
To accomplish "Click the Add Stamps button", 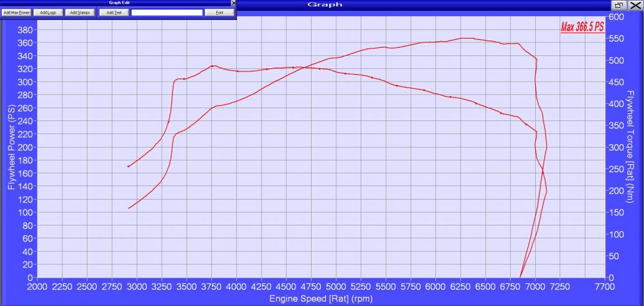I will pyautogui.click(x=80, y=12).
